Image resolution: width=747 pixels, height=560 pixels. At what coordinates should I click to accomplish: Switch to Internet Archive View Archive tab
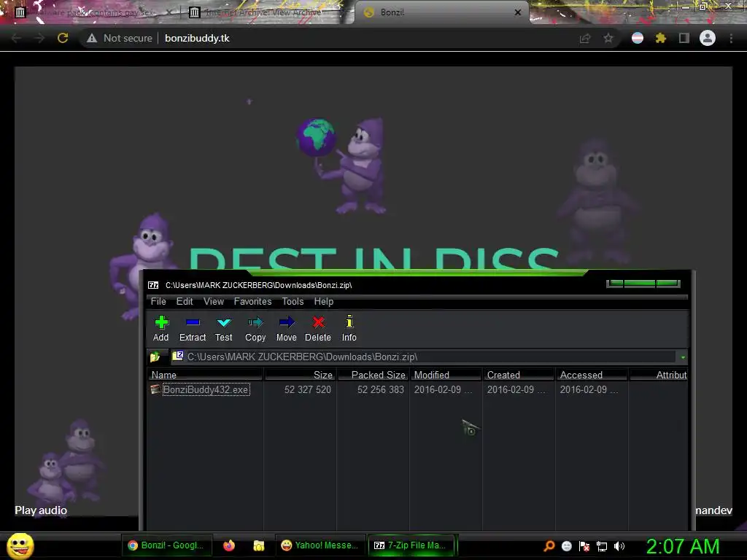pos(263,12)
